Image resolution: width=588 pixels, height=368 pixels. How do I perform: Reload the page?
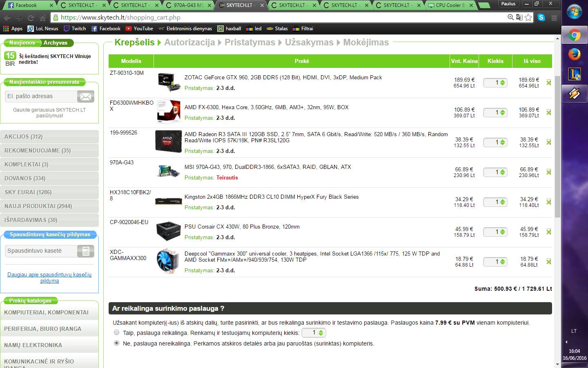(x=31, y=18)
